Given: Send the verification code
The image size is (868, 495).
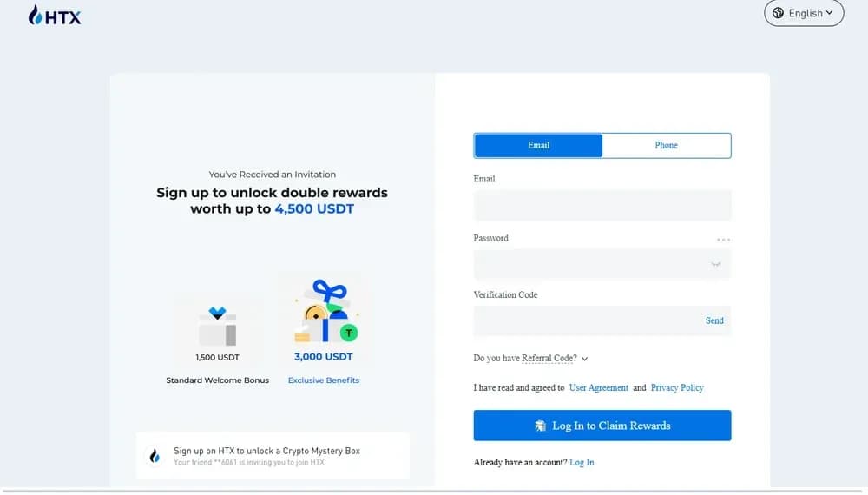Looking at the screenshot, I should pyautogui.click(x=714, y=320).
